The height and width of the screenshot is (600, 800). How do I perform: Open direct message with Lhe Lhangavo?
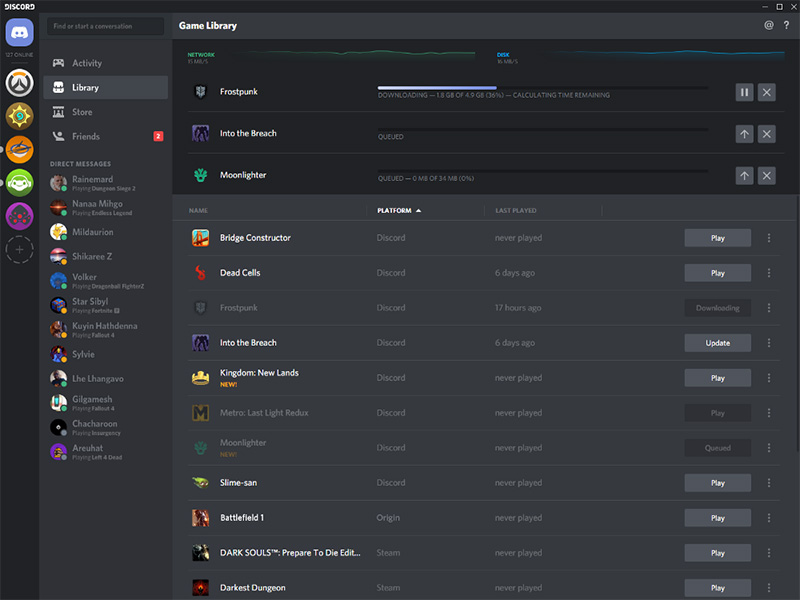point(106,379)
